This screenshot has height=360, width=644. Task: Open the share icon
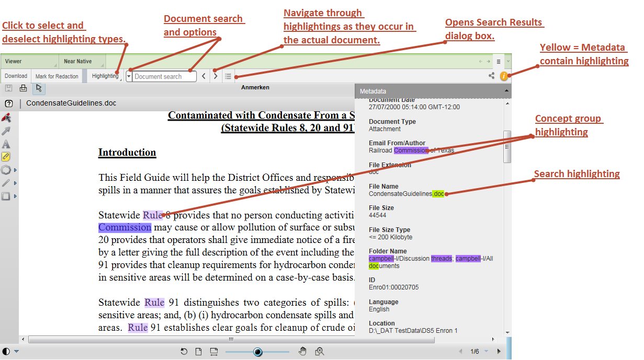(x=491, y=76)
